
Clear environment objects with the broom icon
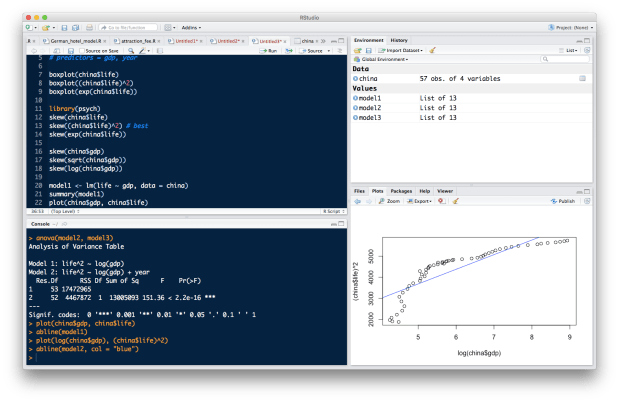[x=433, y=51]
